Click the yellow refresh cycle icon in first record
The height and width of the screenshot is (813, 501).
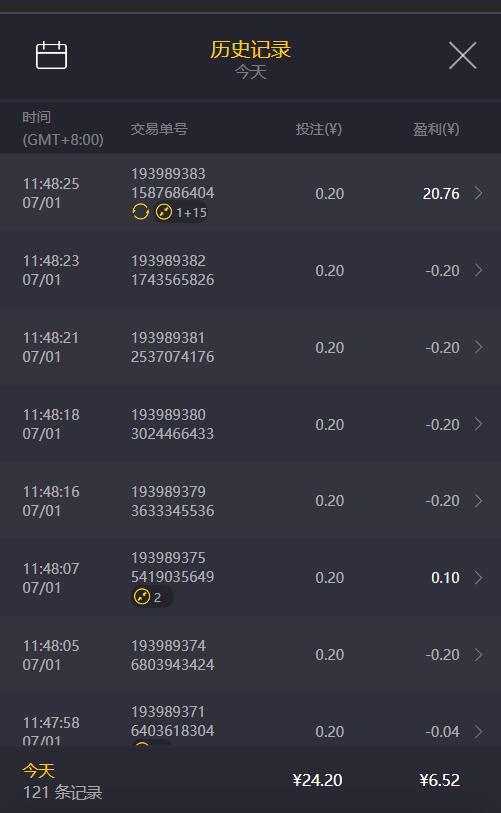coord(141,212)
